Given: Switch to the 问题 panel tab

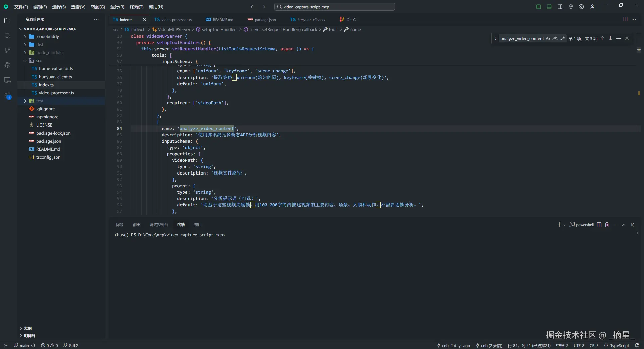Looking at the screenshot, I should (x=120, y=225).
